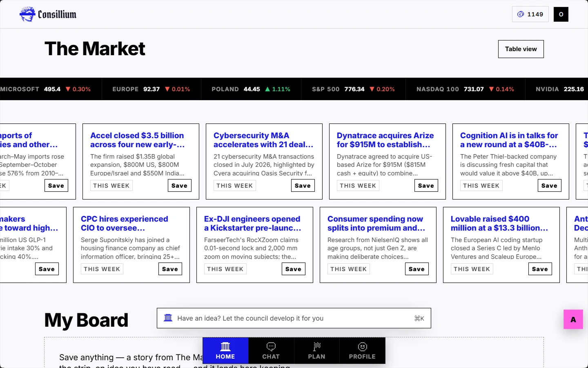Open 'Cognition AI is in talks' headline

[509, 140]
